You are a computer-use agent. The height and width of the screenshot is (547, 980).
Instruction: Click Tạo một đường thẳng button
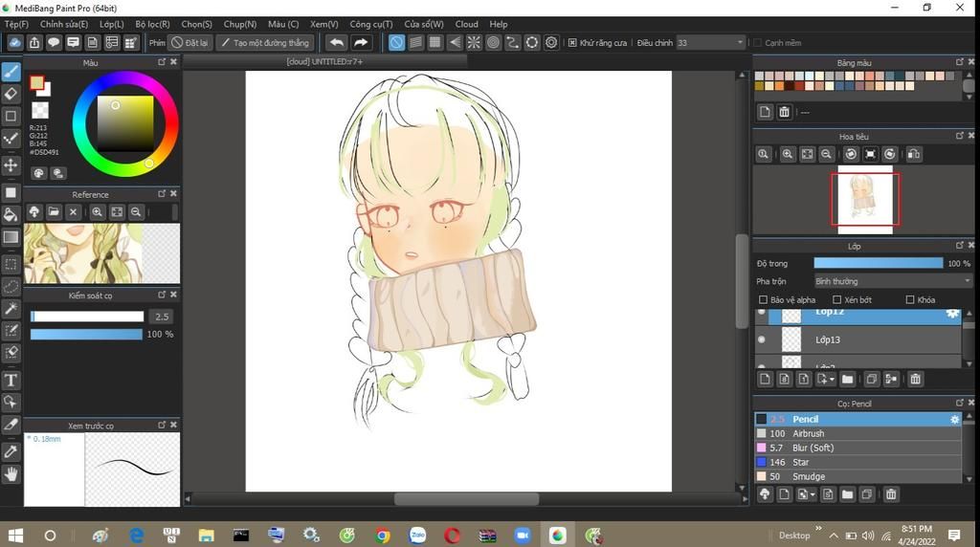(265, 42)
